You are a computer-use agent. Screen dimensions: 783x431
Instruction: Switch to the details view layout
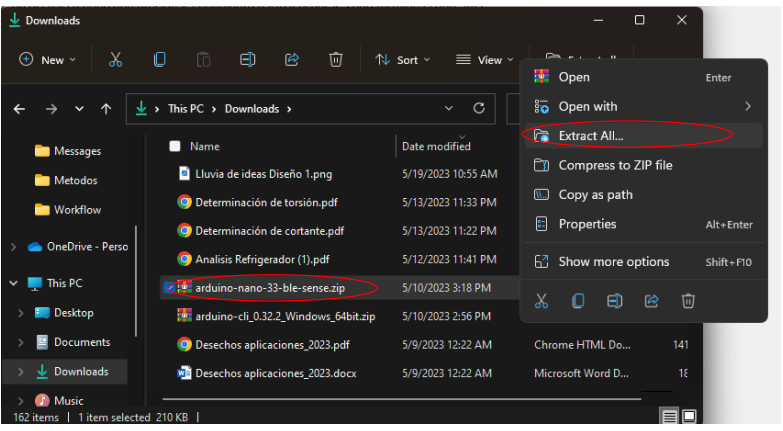click(670, 416)
